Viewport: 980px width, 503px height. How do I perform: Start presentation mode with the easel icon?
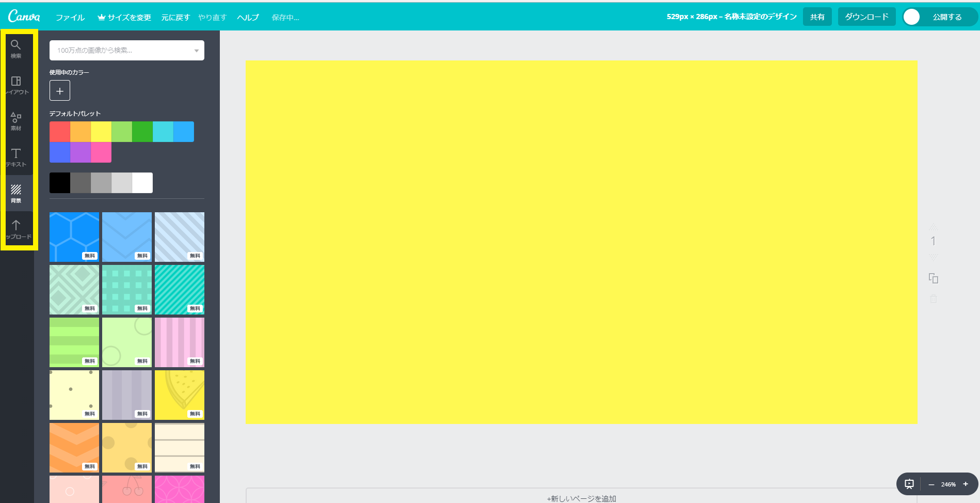coord(909,484)
